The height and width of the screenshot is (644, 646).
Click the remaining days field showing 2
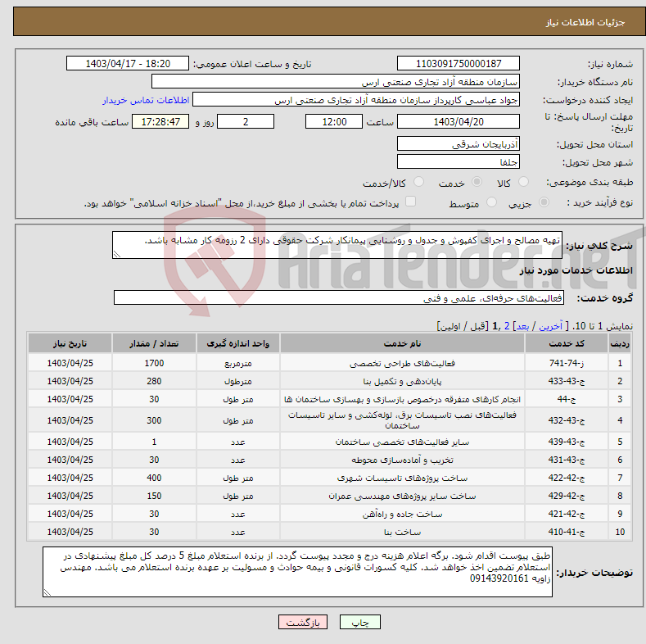[246, 121]
